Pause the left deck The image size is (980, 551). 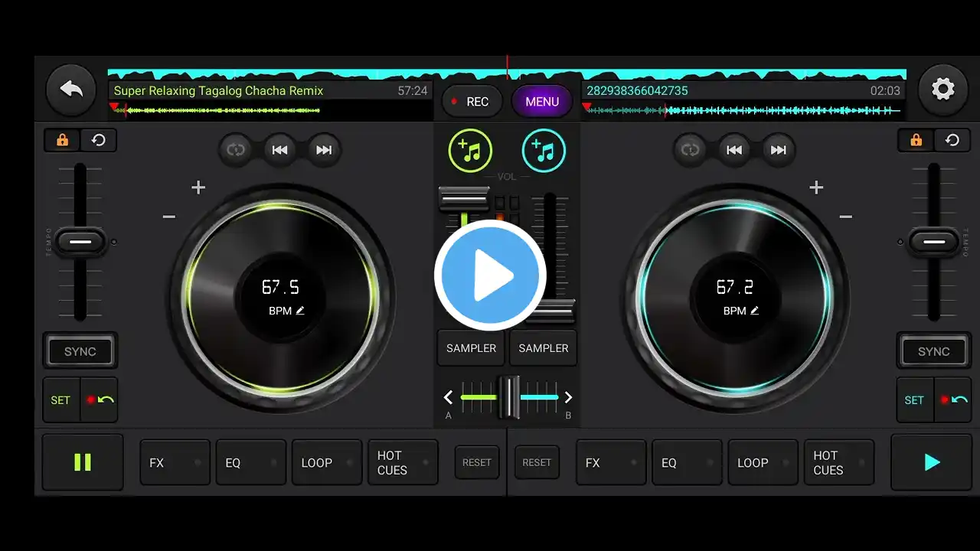(83, 462)
